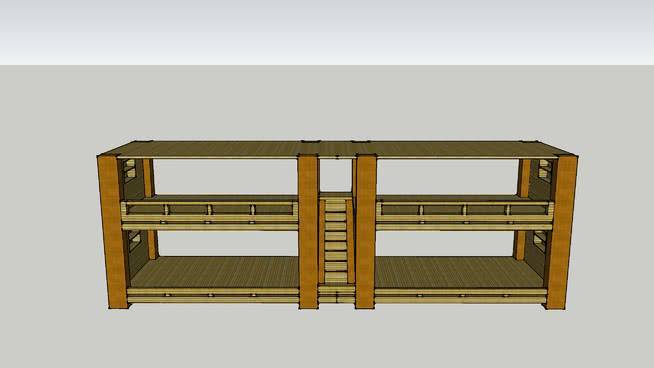The image size is (654, 368).
Task: Select the far-left orange corner post
Action: pyautogui.click(x=113, y=232)
